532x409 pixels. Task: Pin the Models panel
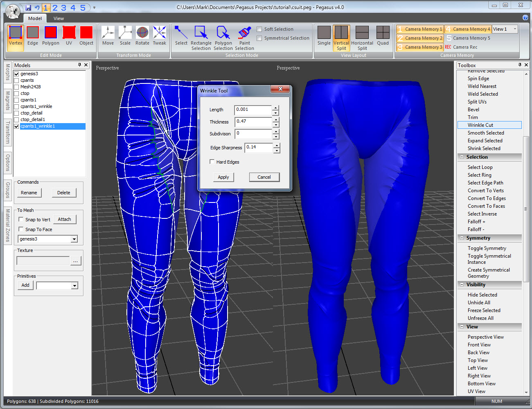[x=79, y=65]
